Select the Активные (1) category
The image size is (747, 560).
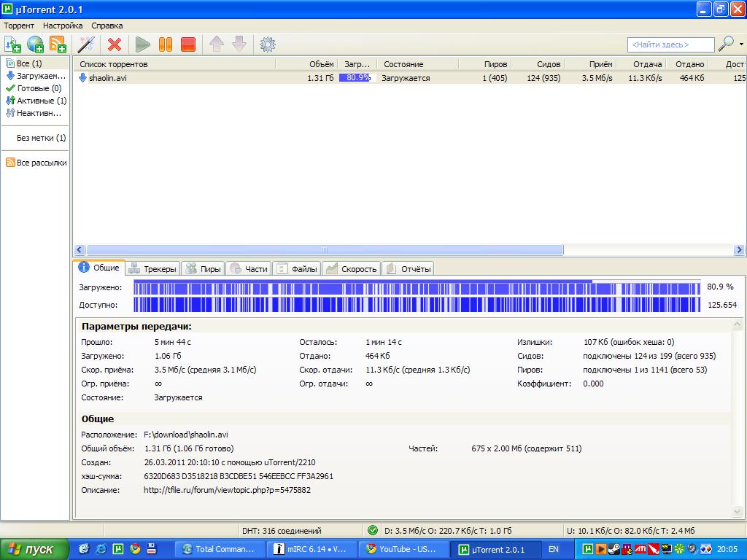tap(36, 101)
